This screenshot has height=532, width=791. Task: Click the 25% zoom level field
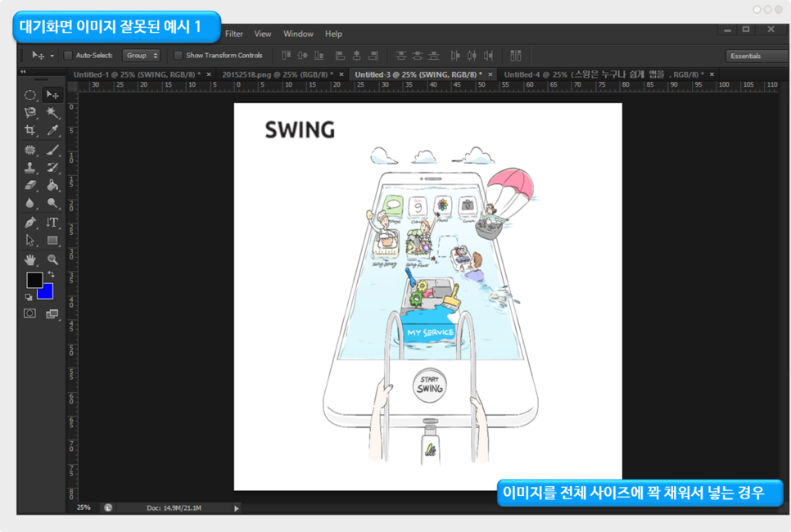click(84, 508)
